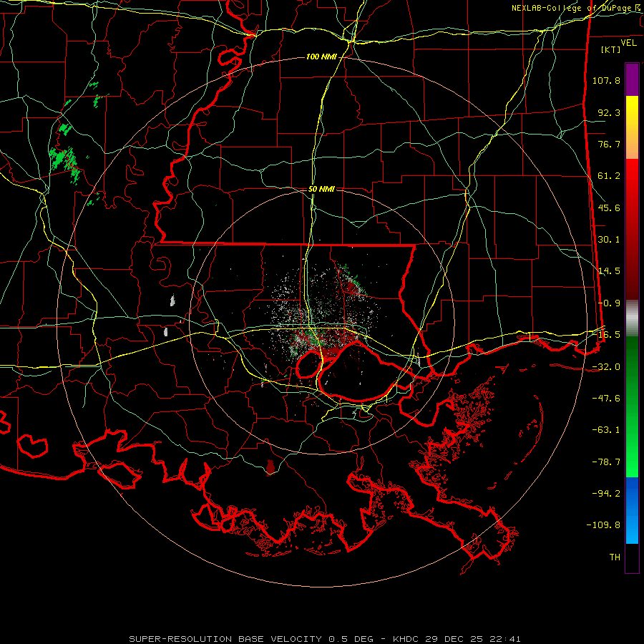
Task: Pick the yellow-orange segment of the color bar
Action: point(632,127)
